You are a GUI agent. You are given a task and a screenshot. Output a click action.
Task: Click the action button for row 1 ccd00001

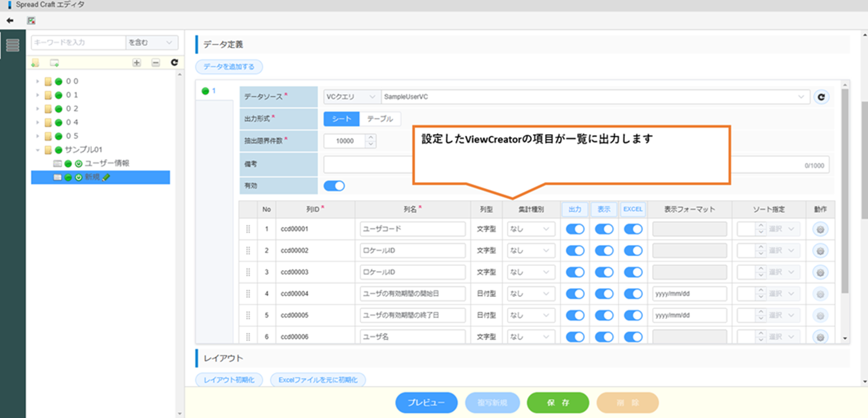tap(820, 229)
